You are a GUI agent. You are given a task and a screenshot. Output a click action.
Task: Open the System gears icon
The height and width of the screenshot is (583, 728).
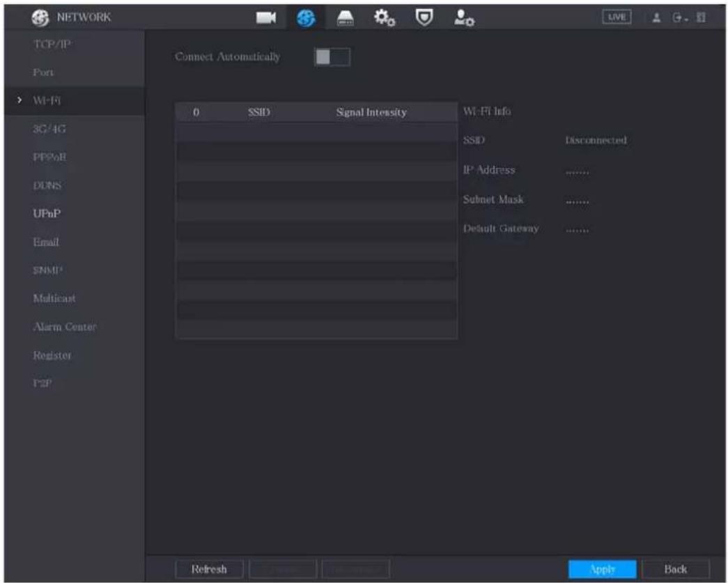(x=385, y=18)
